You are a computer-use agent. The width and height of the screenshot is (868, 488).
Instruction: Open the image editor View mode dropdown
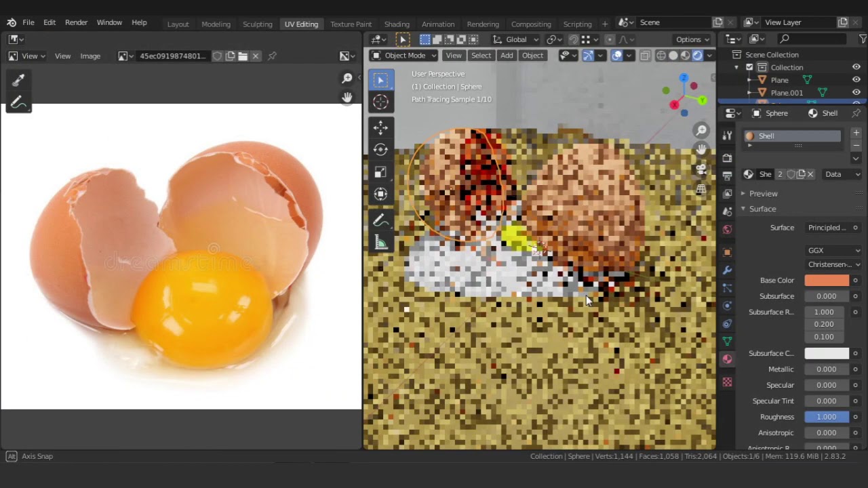pyautogui.click(x=27, y=56)
